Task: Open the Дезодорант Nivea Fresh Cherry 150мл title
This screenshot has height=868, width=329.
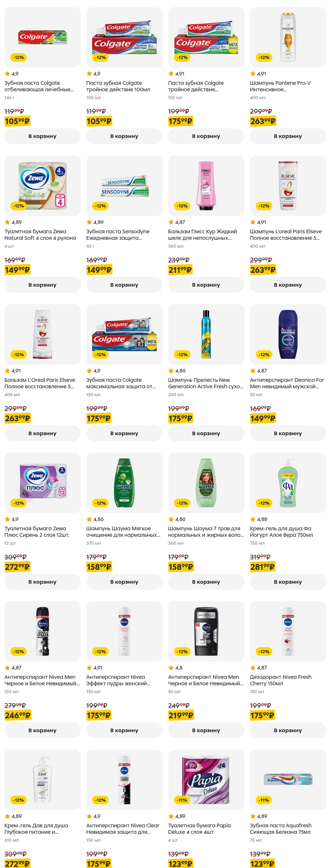Action: [280, 680]
